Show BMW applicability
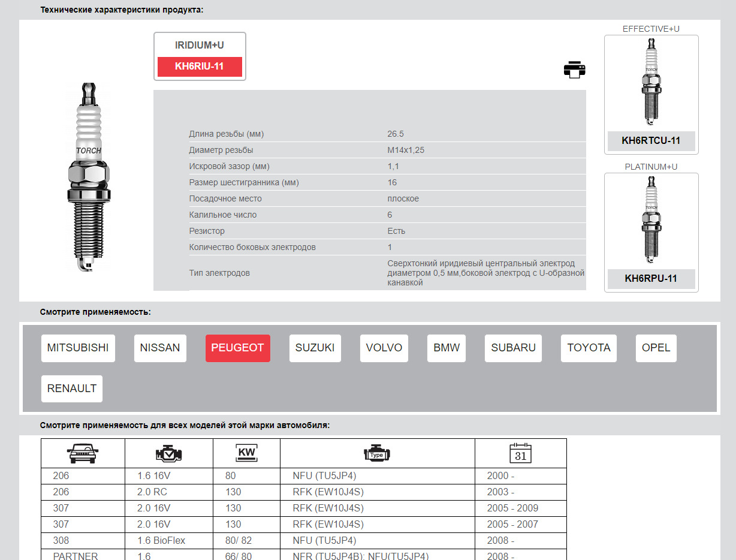Image resolution: width=736 pixels, height=560 pixels. click(x=447, y=348)
